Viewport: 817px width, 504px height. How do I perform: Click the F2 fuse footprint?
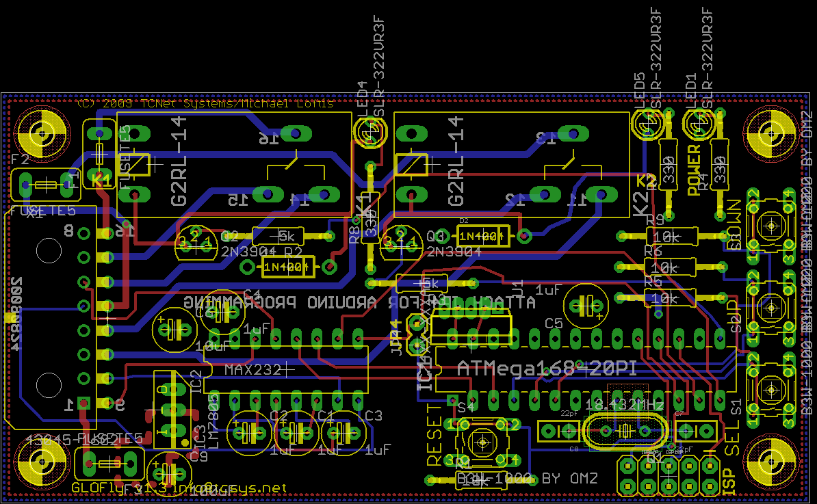(46, 185)
